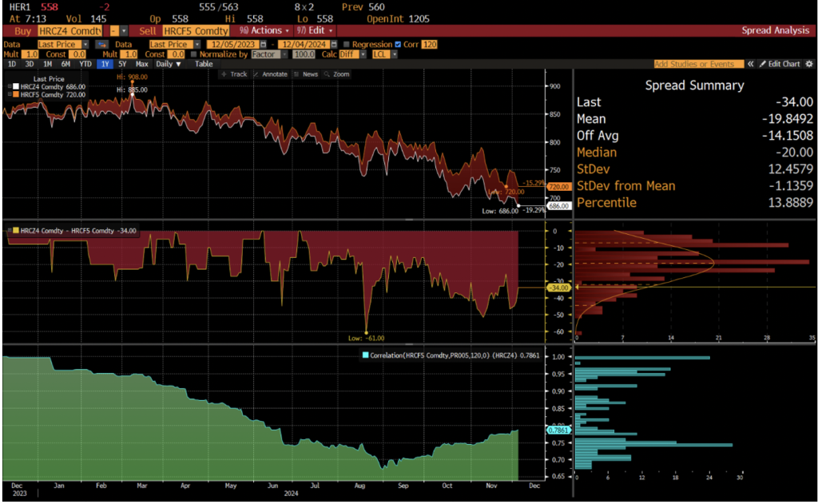Click the swap Buy/Sell securities icon
Viewport: 818px width, 504px height.
click(x=101, y=45)
